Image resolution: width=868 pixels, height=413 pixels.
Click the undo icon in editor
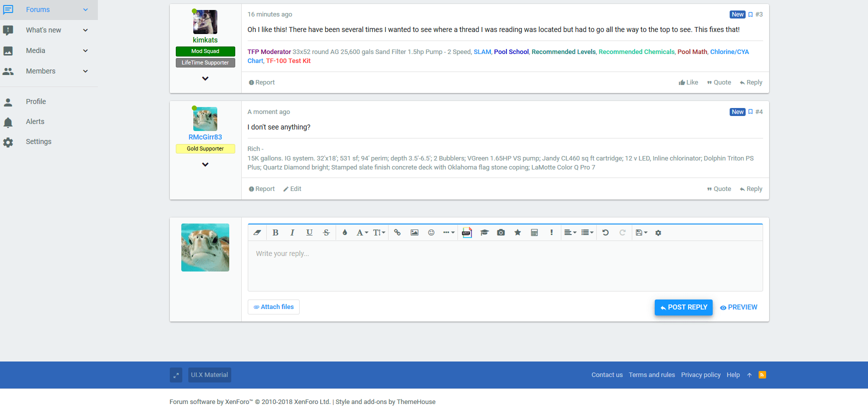(605, 232)
